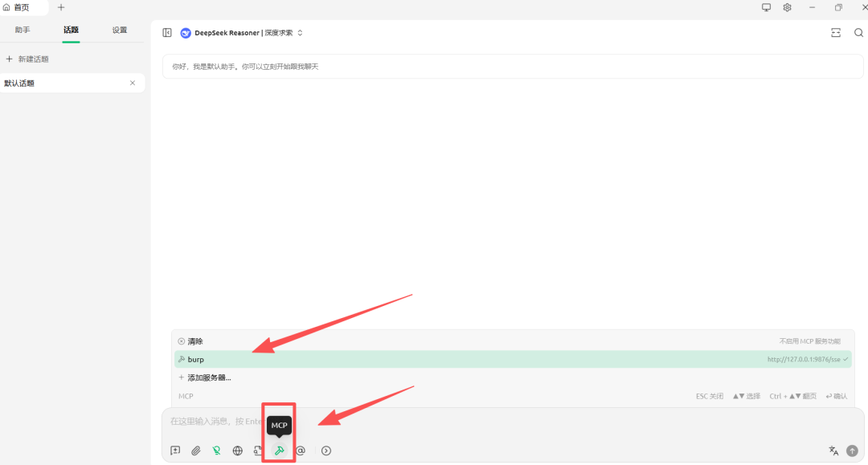Image resolution: width=868 pixels, height=465 pixels.
Task: Switch to the 助手 tab
Action: (x=23, y=30)
